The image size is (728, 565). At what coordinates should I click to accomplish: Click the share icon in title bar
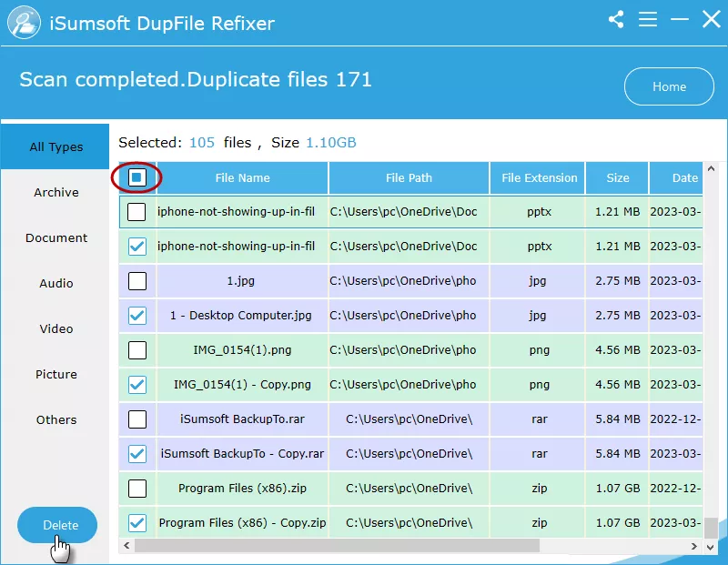point(616,19)
